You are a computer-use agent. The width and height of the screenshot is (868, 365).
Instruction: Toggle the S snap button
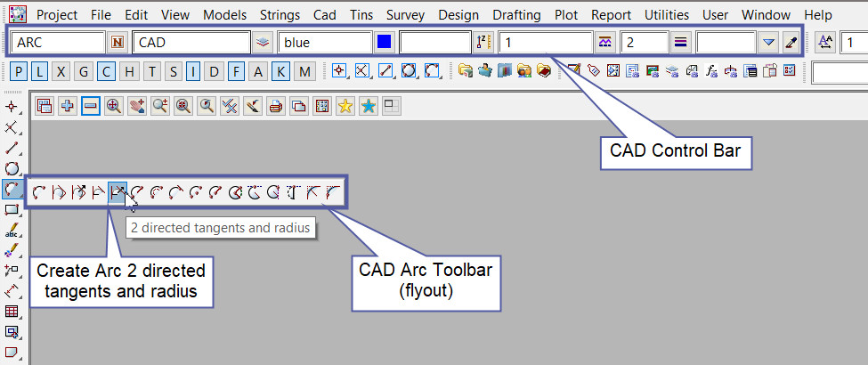(x=174, y=71)
